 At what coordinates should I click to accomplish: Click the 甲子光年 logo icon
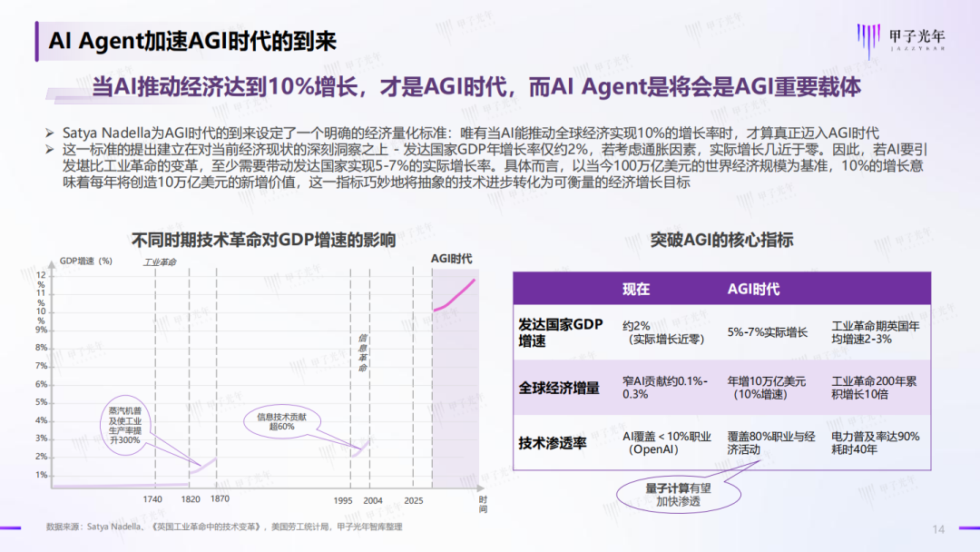pos(868,41)
